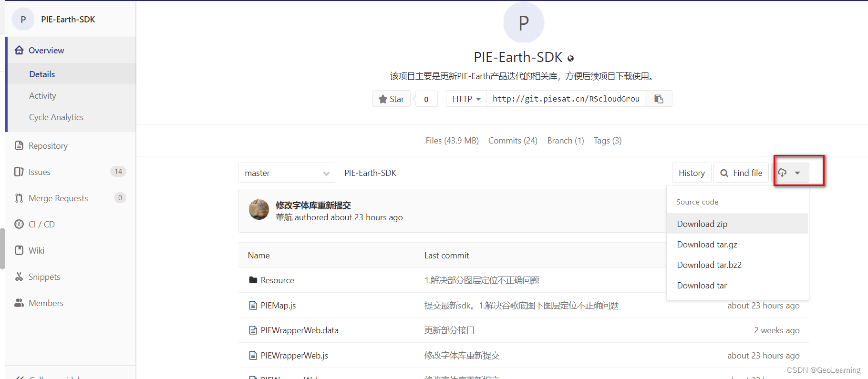Viewport: 868px width, 379px height.
Task: Click the Name column header
Action: tap(258, 256)
